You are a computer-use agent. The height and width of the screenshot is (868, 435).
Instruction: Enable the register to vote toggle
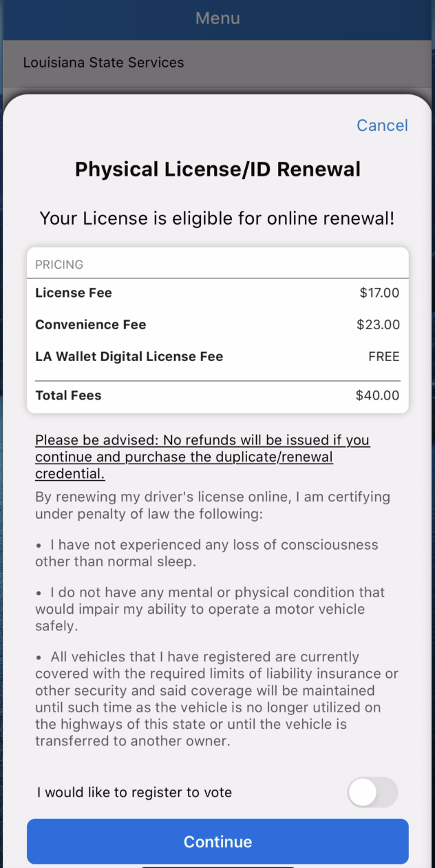click(372, 792)
